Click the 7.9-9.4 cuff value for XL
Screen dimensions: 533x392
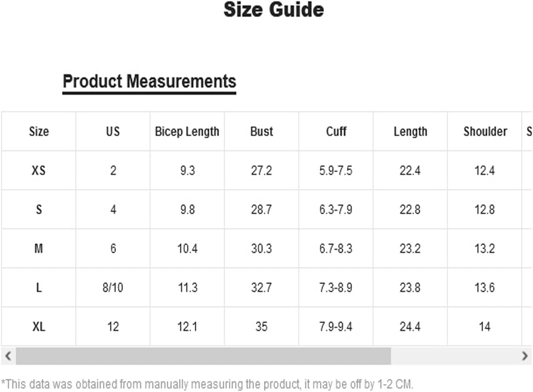(336, 327)
